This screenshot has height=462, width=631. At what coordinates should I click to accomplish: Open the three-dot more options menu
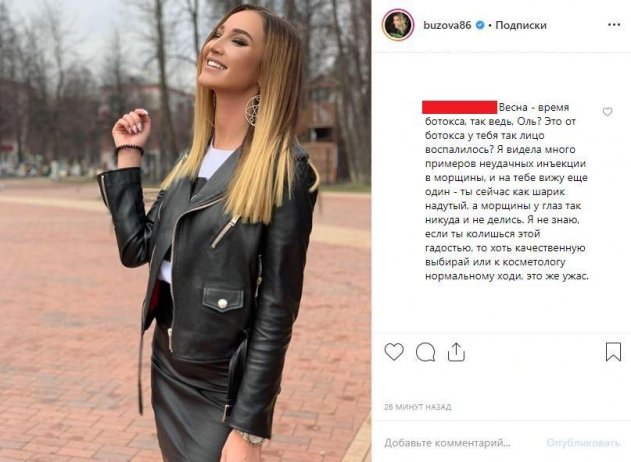[614, 25]
